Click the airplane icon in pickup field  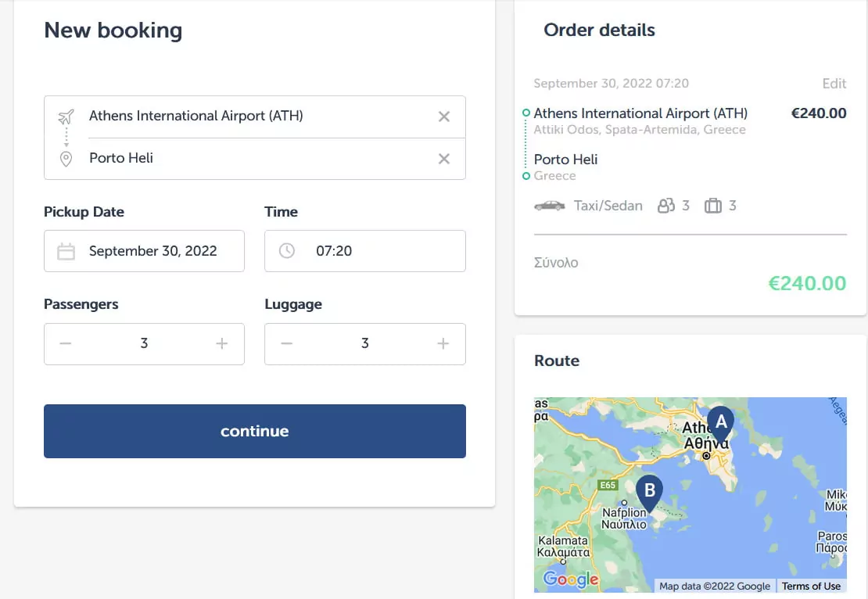66,117
